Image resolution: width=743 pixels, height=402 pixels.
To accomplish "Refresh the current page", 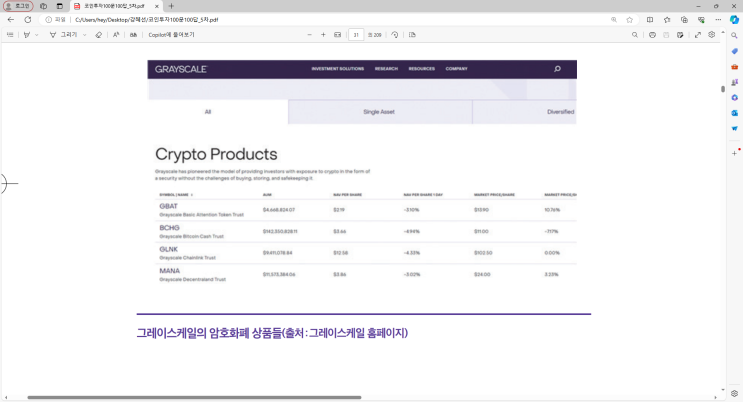I will click(x=28, y=19).
